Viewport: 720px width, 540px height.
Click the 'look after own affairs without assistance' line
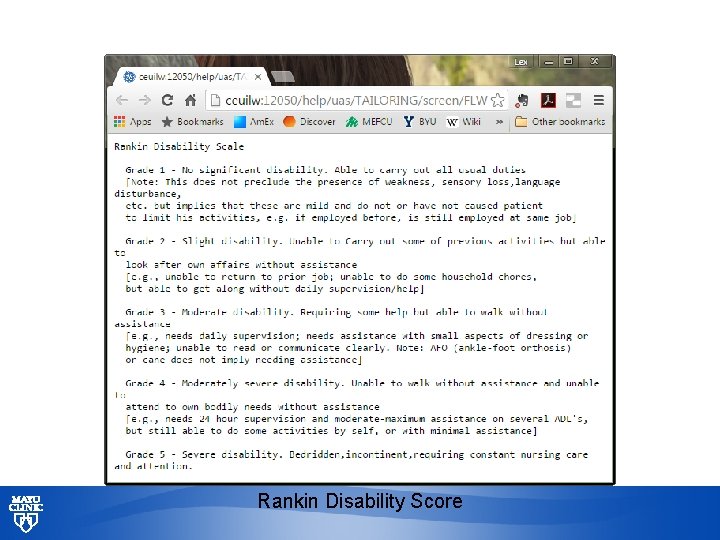click(x=241, y=265)
